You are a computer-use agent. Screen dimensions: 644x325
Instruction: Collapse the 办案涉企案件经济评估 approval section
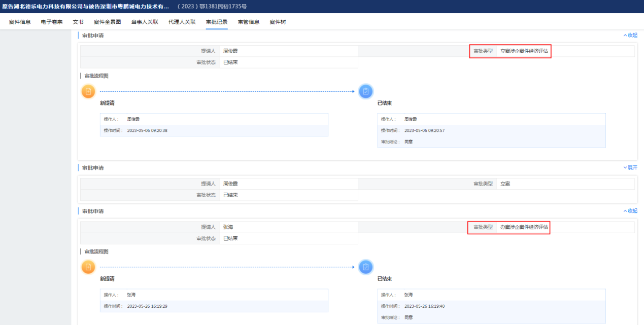point(630,211)
